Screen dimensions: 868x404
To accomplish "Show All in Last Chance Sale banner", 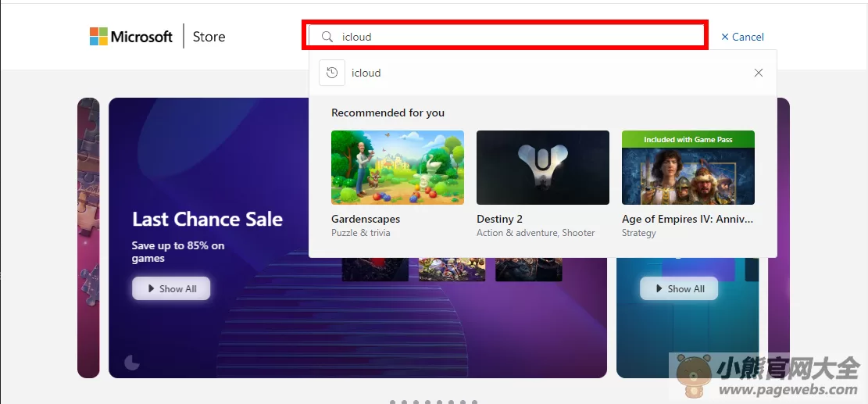I will pyautogui.click(x=171, y=288).
